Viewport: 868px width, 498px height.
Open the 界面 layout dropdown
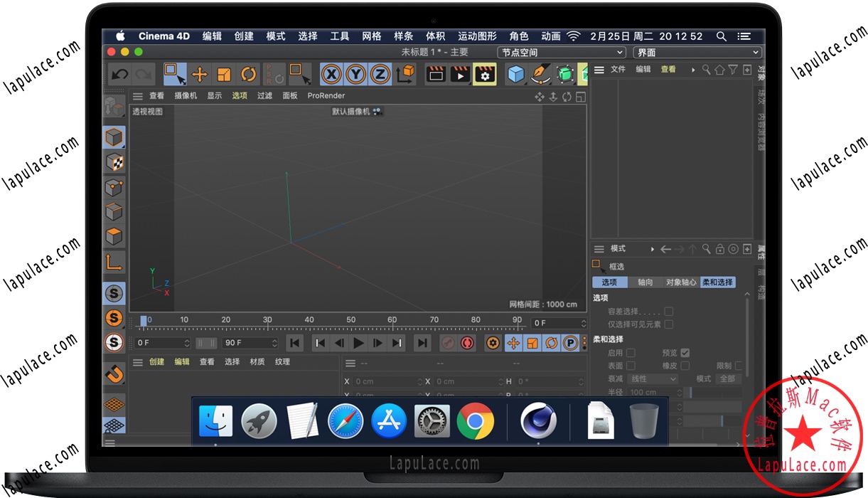[x=697, y=52]
